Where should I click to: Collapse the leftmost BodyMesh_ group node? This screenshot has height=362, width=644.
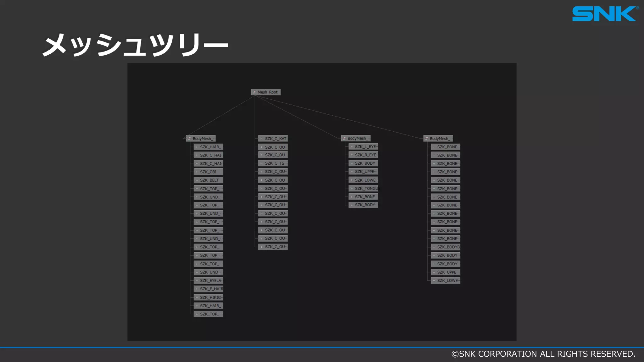click(x=189, y=139)
